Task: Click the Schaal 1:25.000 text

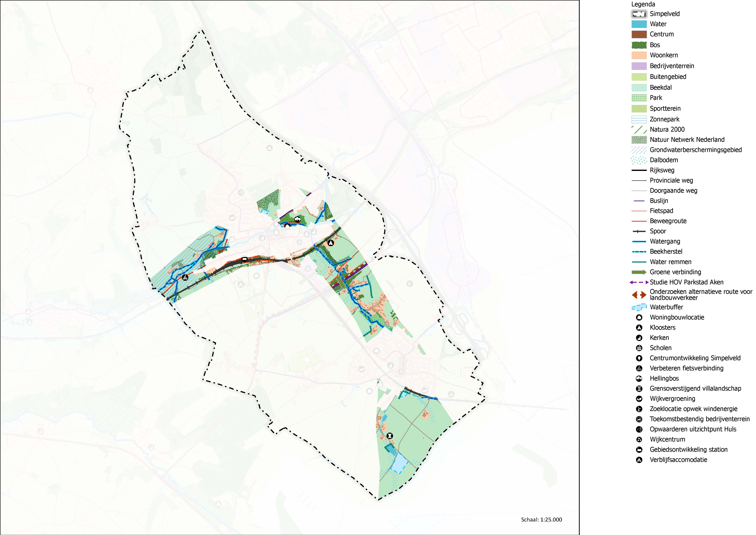Action: (542, 519)
